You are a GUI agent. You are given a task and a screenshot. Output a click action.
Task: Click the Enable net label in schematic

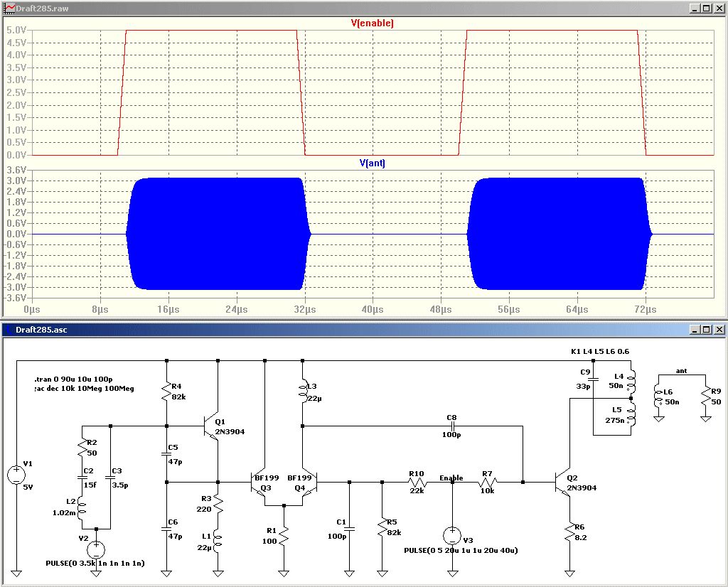point(451,478)
